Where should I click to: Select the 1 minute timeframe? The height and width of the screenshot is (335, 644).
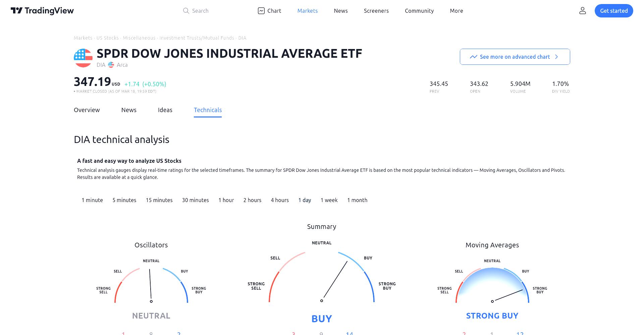click(92, 200)
